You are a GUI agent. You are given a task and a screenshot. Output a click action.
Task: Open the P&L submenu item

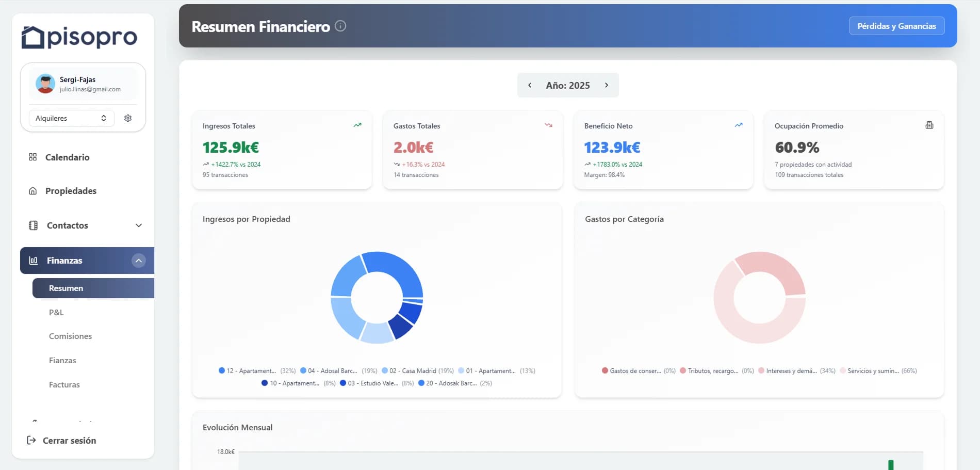click(x=56, y=312)
